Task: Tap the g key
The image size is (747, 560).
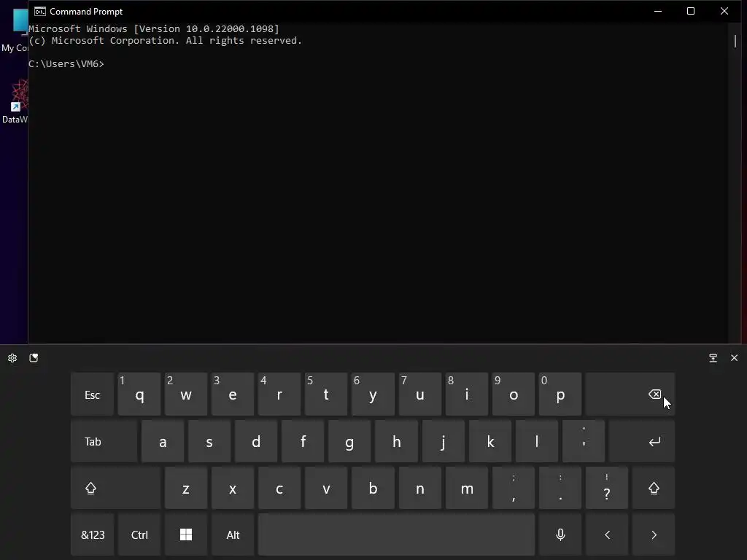Action: (349, 441)
